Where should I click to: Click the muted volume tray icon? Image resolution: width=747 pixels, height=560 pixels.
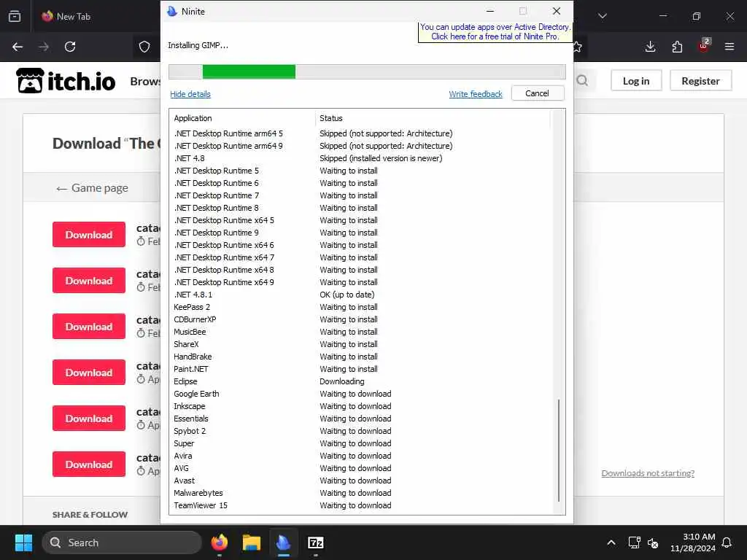click(x=653, y=542)
